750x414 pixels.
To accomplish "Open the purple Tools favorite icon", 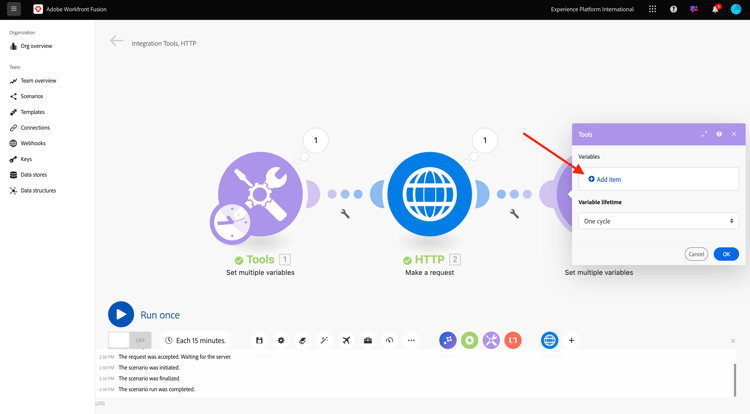I will (491, 340).
